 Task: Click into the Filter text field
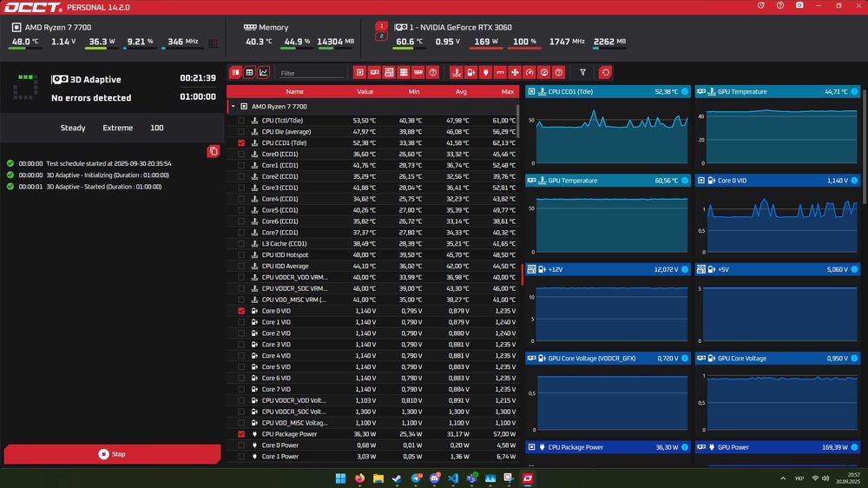click(x=311, y=73)
